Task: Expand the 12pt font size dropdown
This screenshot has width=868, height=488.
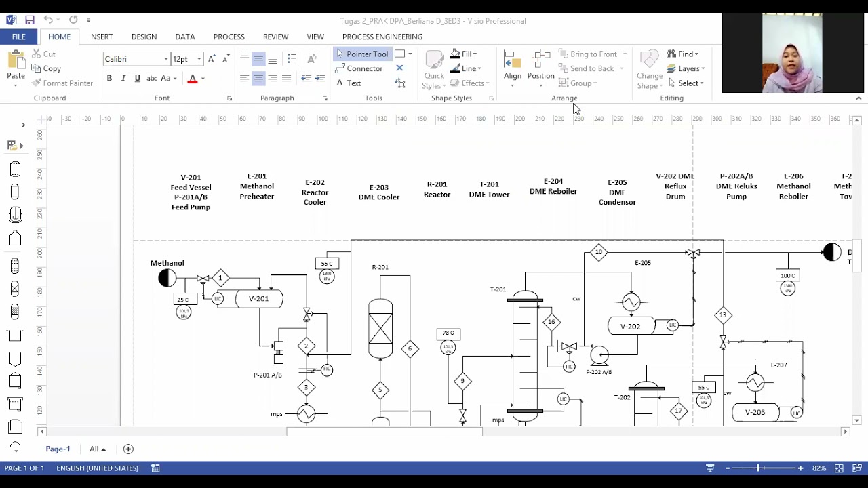Action: point(199,59)
